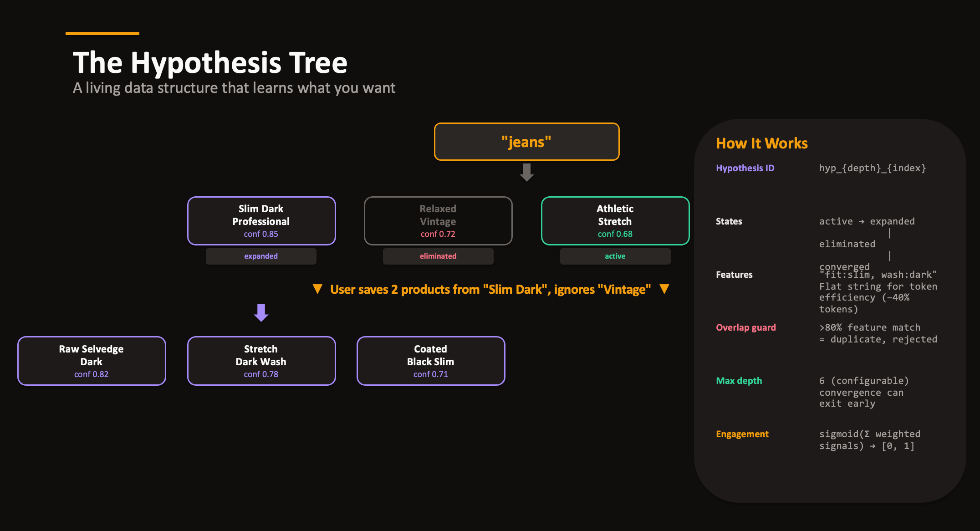
Task: Click the active state badge
Action: 615,256
